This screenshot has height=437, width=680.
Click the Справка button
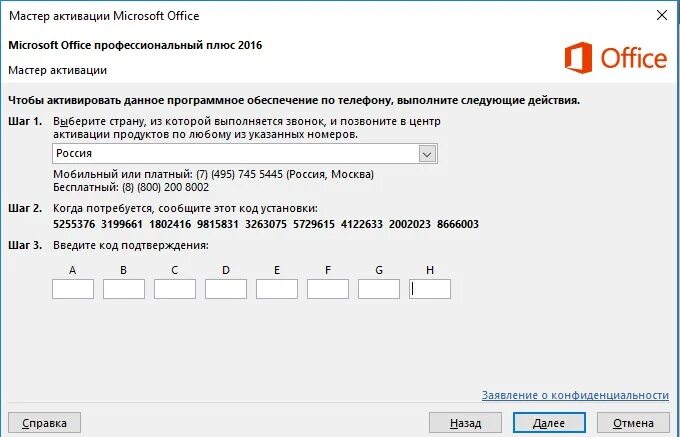[x=44, y=423]
